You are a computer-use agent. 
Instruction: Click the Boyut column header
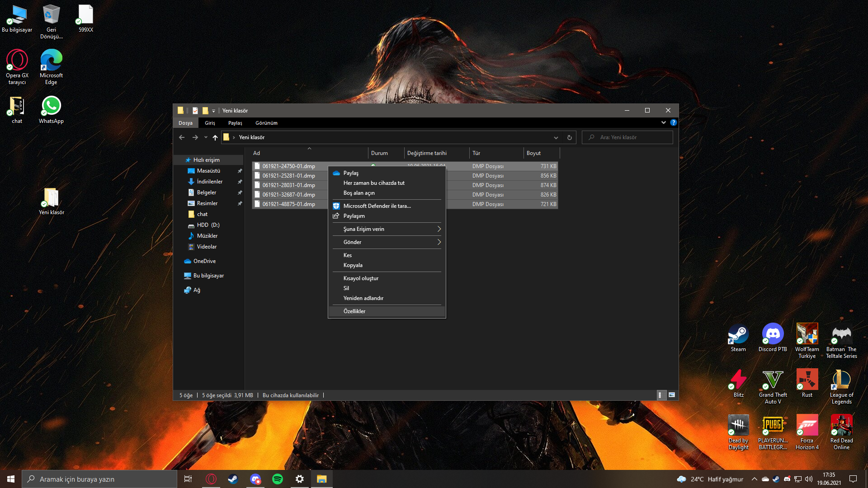[534, 153]
